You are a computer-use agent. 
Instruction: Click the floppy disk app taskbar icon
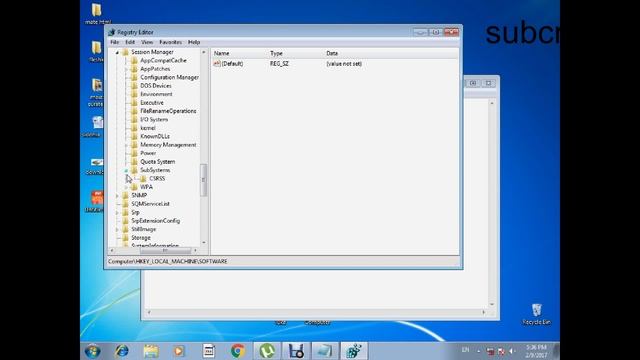pyautogui.click(x=296, y=351)
